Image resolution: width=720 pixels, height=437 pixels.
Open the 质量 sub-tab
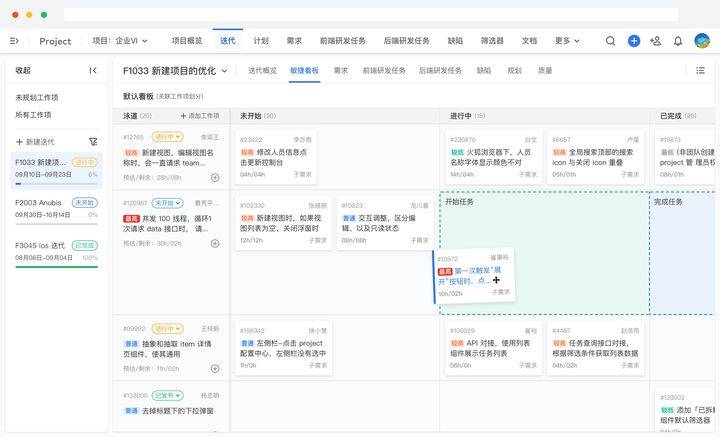pos(545,71)
